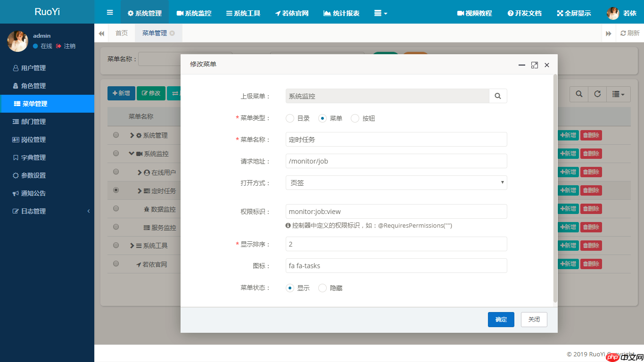Open the 开发文档 documentation link

524,13
